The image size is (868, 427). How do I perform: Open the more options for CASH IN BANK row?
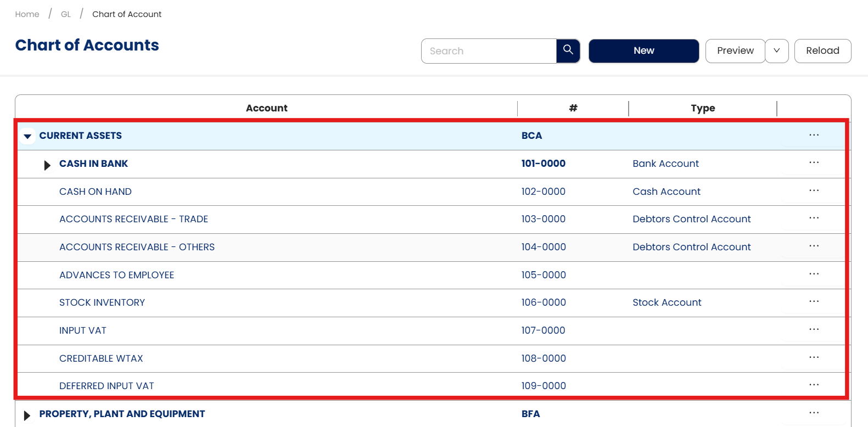point(814,163)
